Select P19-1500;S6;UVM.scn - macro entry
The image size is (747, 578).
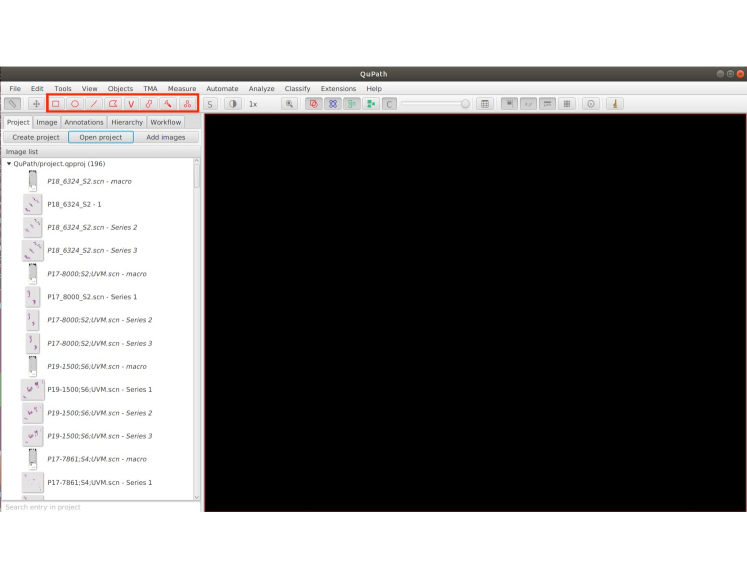[x=97, y=366]
